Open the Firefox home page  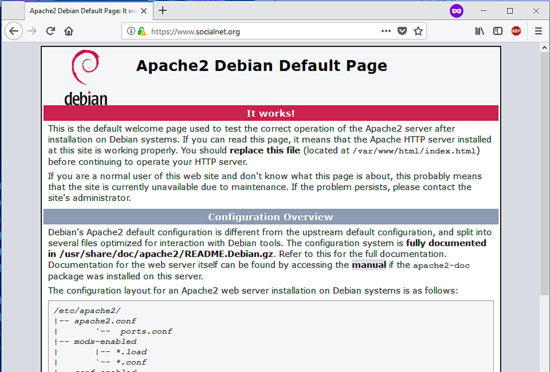pyautogui.click(x=69, y=31)
